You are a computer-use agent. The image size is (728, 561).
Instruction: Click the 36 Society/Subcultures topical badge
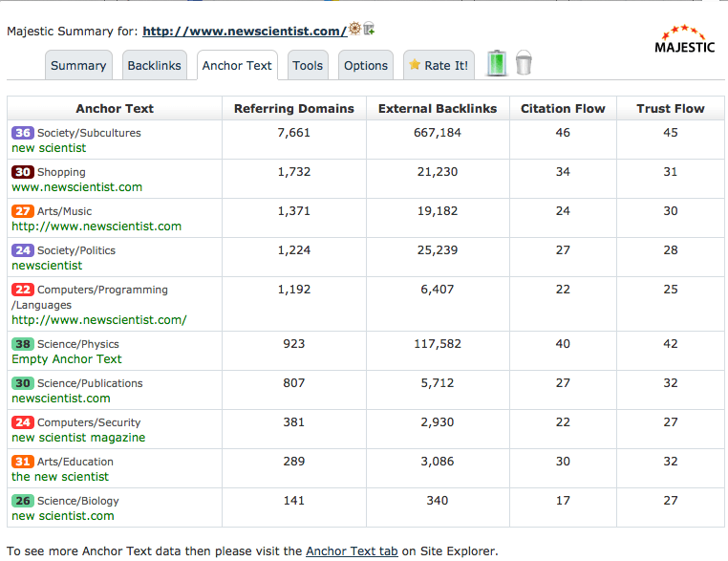tap(23, 133)
